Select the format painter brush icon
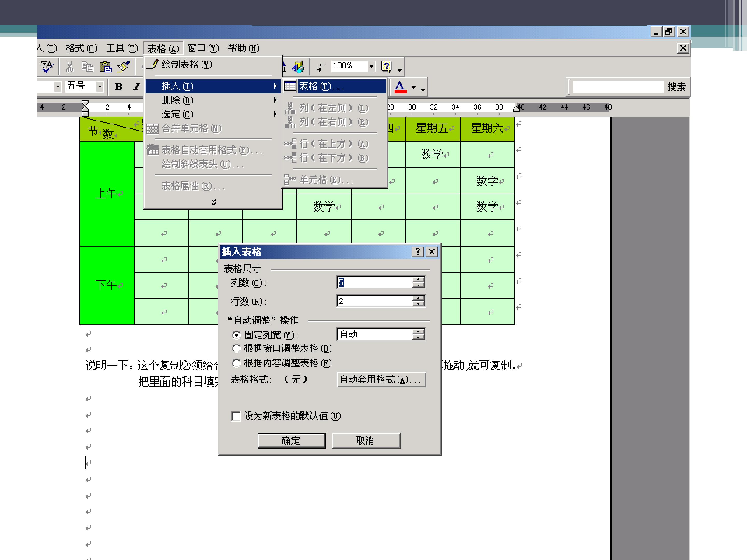This screenshot has height=560, width=747. pos(124,66)
